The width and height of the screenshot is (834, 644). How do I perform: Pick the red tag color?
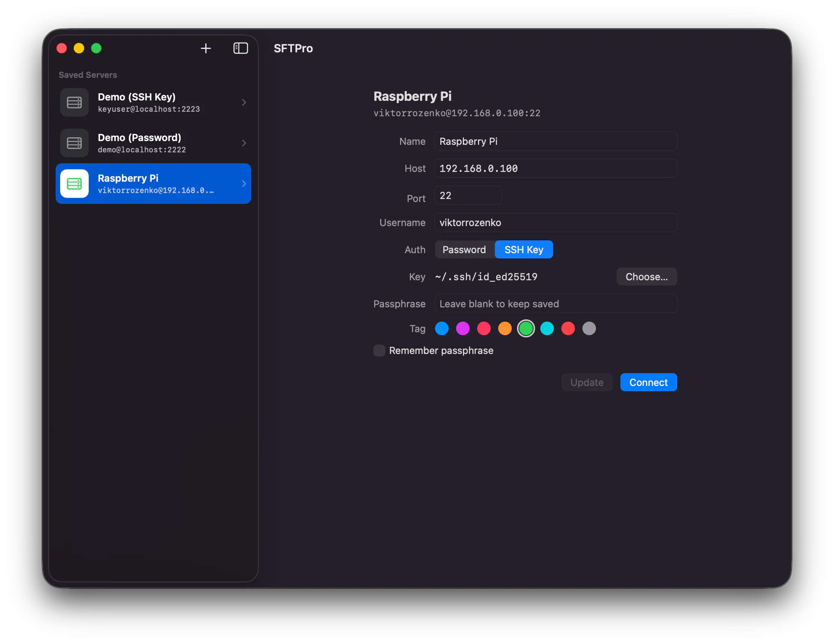tap(568, 328)
